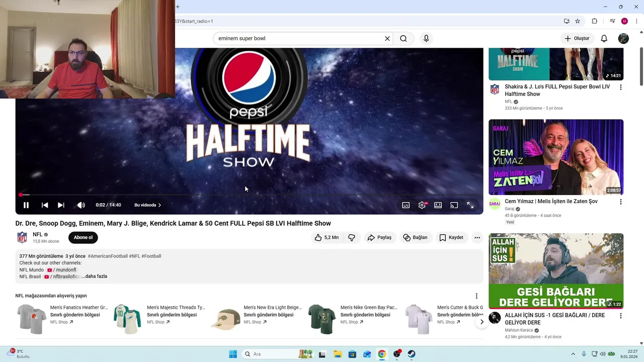Subscribe with the 'Abone ol' button

point(83,237)
